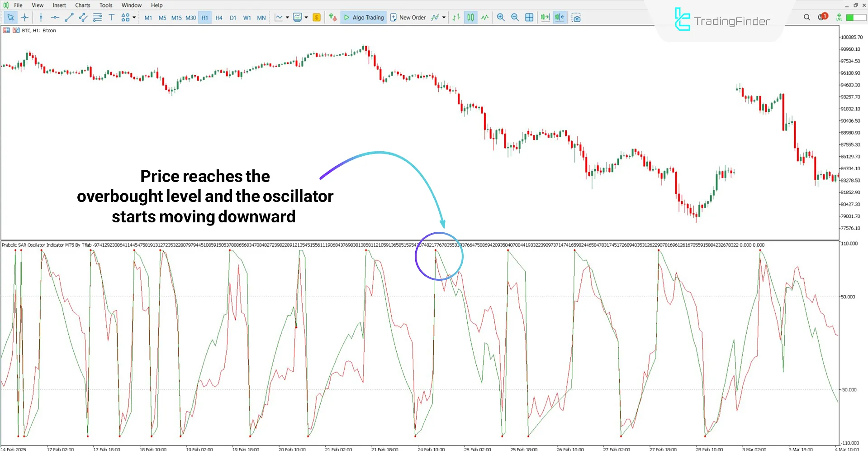
Task: Select the Trendline drawing tool
Action: [x=69, y=17]
